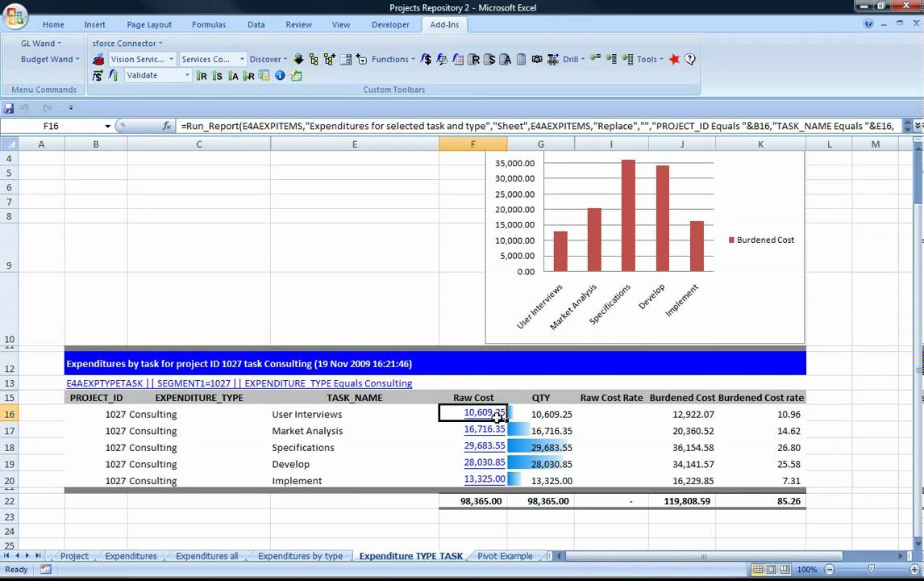The image size is (924, 581).
Task: Click the red star icon
Action: [x=674, y=59]
